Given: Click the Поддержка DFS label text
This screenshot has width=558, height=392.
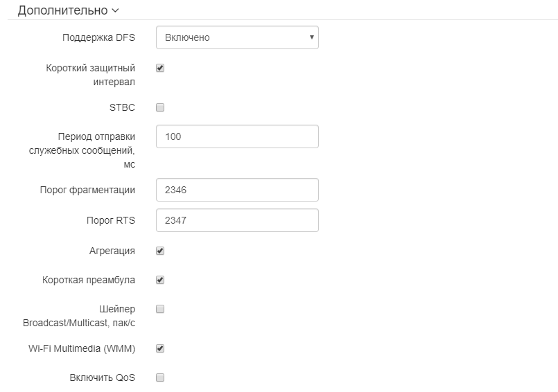Looking at the screenshot, I should coord(98,37).
